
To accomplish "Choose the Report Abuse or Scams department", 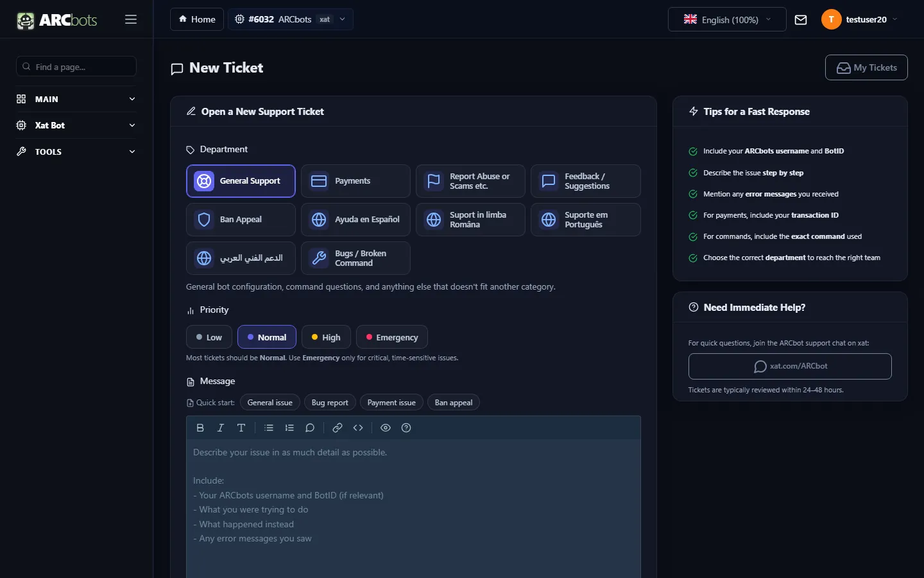I will point(470,181).
